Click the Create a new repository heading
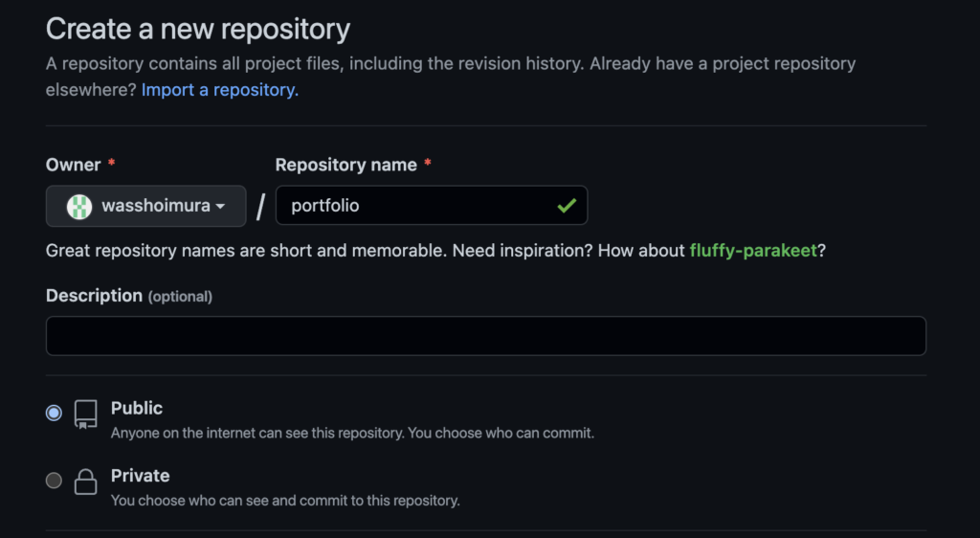980x538 pixels. coord(198,30)
